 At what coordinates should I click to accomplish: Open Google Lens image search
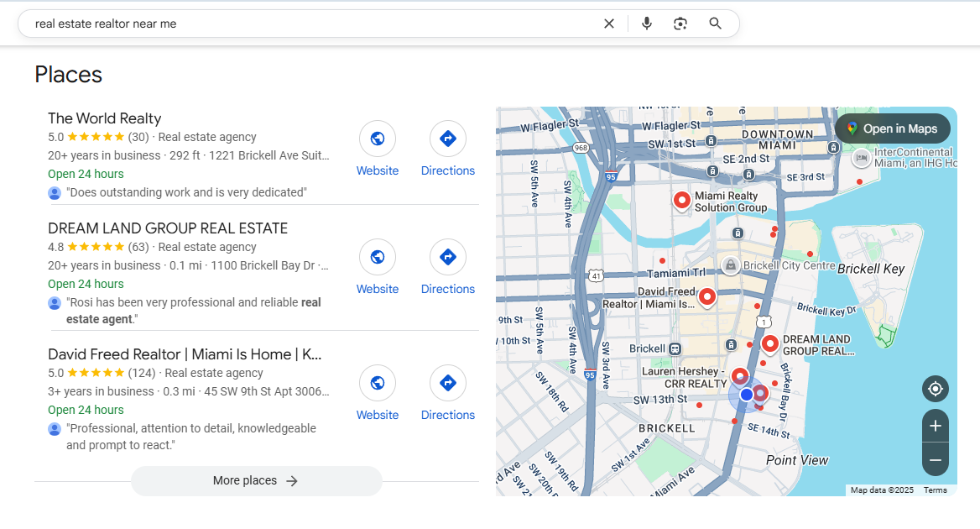tap(680, 24)
